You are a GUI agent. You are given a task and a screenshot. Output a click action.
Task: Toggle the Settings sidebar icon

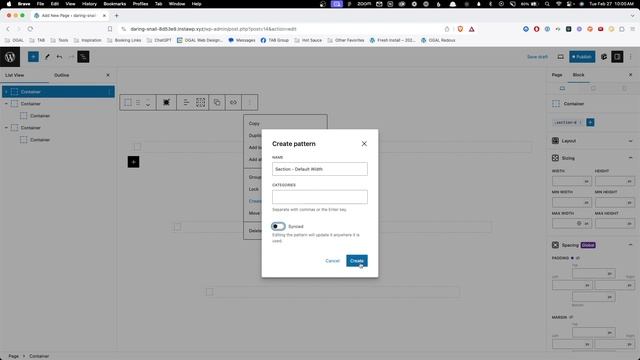(x=617, y=57)
